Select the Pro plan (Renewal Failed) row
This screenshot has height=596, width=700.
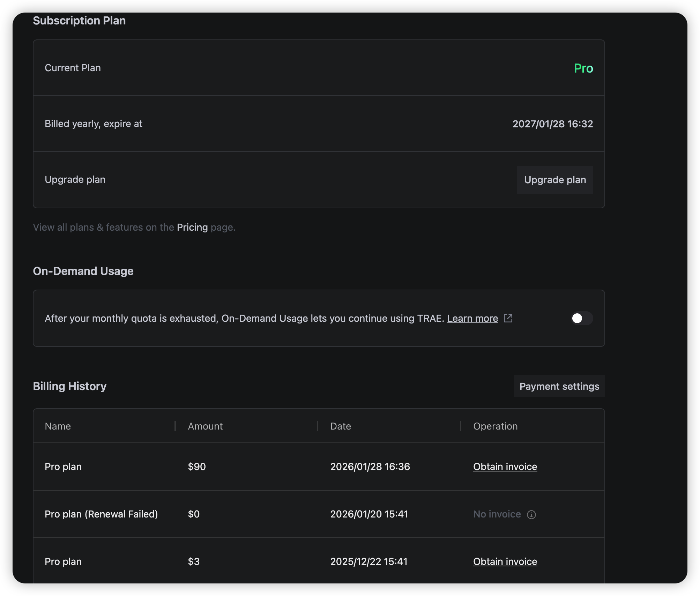point(101,514)
